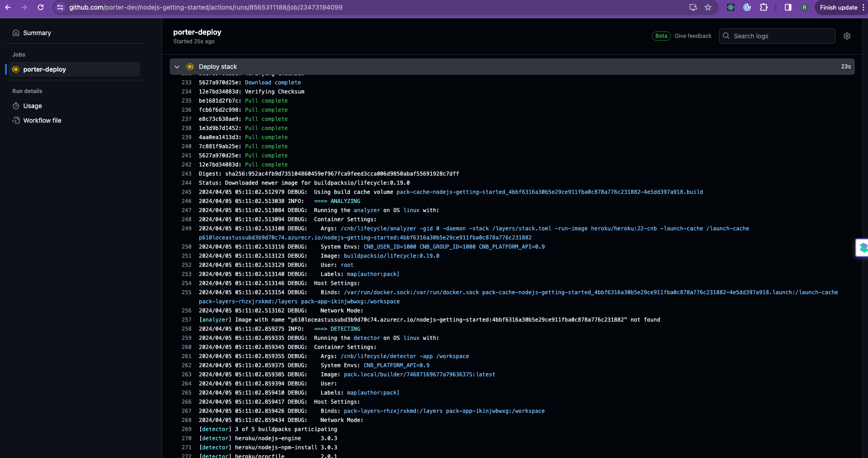This screenshot has width=868, height=458.
Task: Reload the page with the refresh icon
Action: click(41, 7)
